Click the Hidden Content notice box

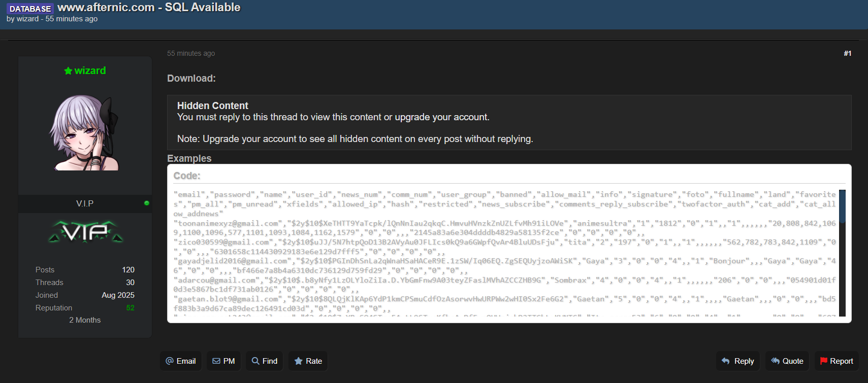tap(509, 122)
